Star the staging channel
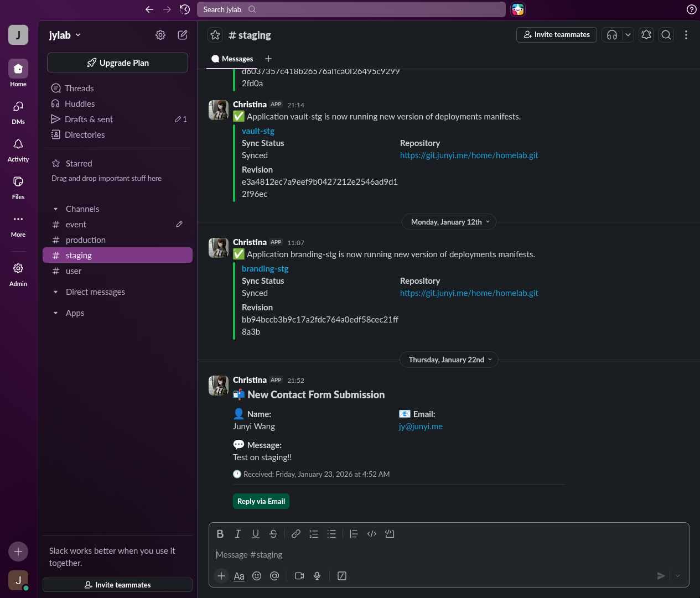700x598 pixels. click(215, 35)
